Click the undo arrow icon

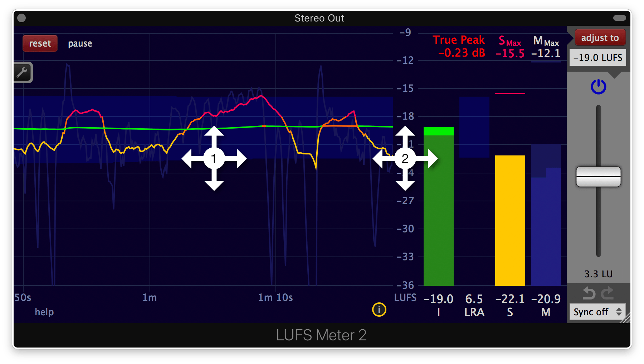point(589,293)
